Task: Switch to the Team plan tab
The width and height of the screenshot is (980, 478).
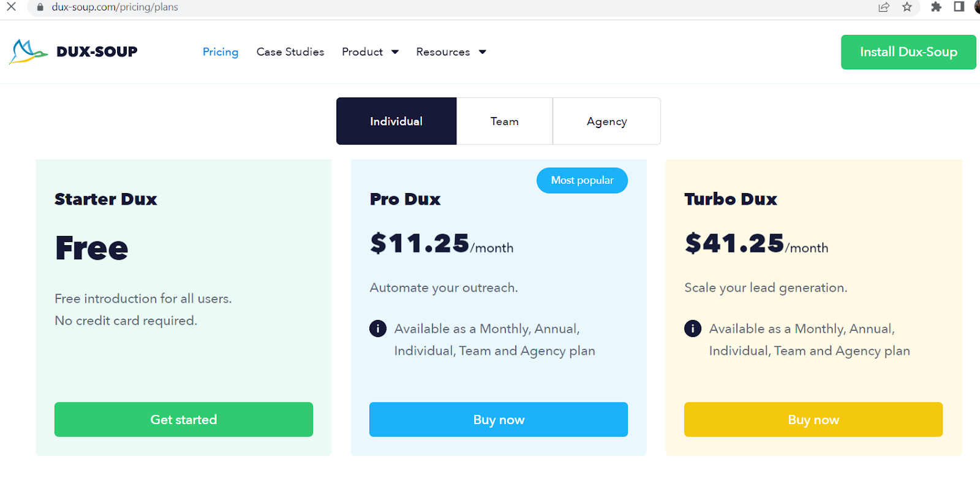Action: pyautogui.click(x=505, y=121)
